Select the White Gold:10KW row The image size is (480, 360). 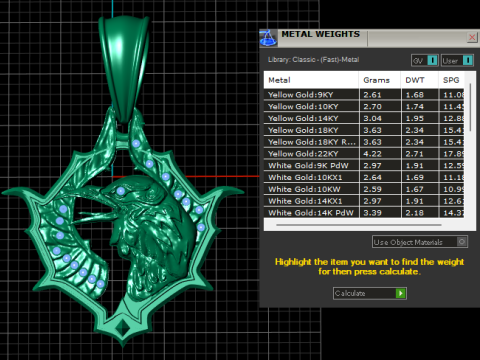click(x=364, y=189)
